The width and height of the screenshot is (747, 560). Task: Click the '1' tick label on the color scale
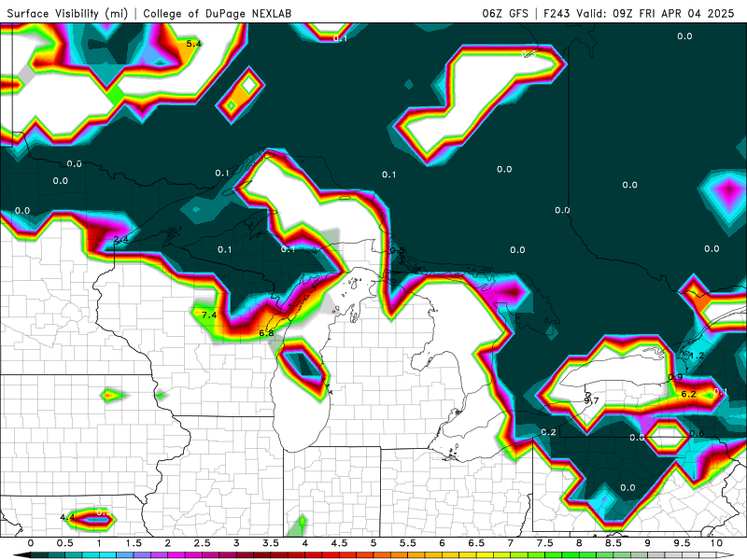click(99, 543)
